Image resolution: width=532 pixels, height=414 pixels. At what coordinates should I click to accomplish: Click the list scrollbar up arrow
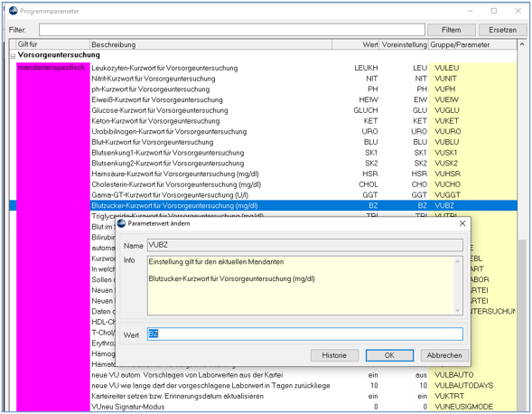[x=522, y=44]
